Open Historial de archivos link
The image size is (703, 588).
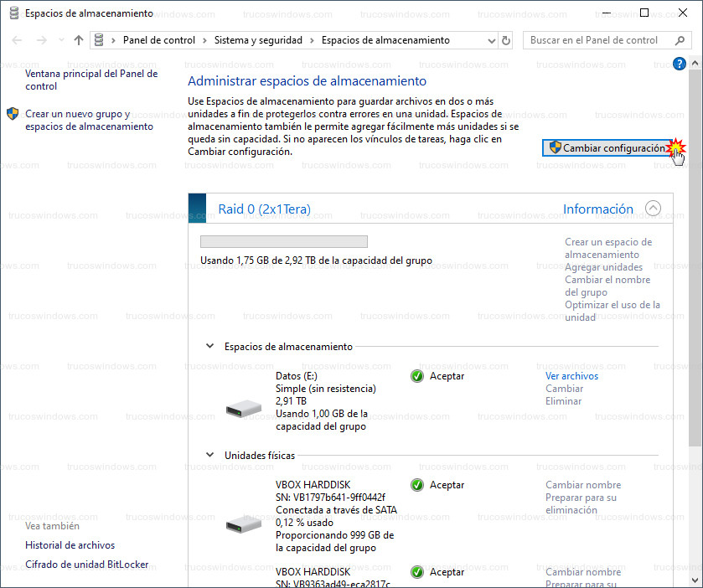click(70, 545)
